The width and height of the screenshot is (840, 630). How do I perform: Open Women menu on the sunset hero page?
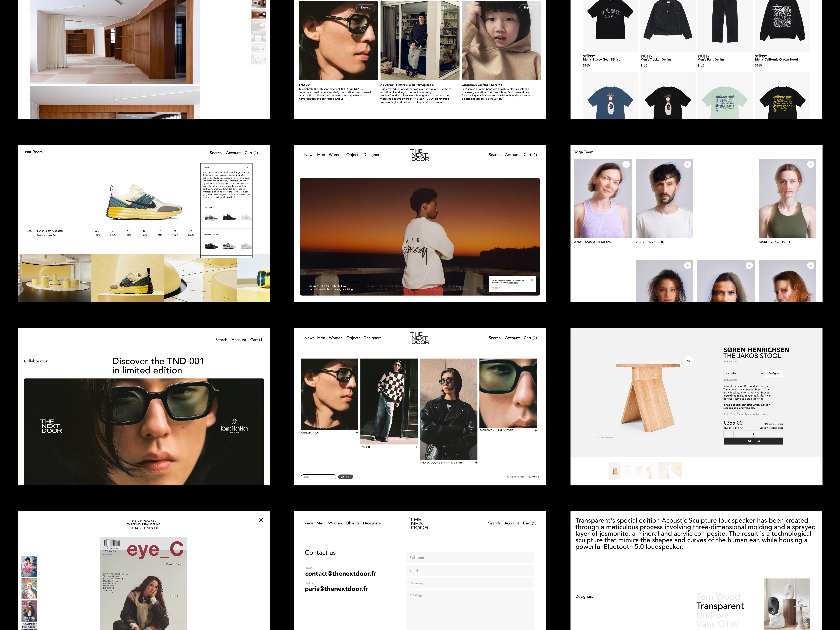tap(336, 155)
